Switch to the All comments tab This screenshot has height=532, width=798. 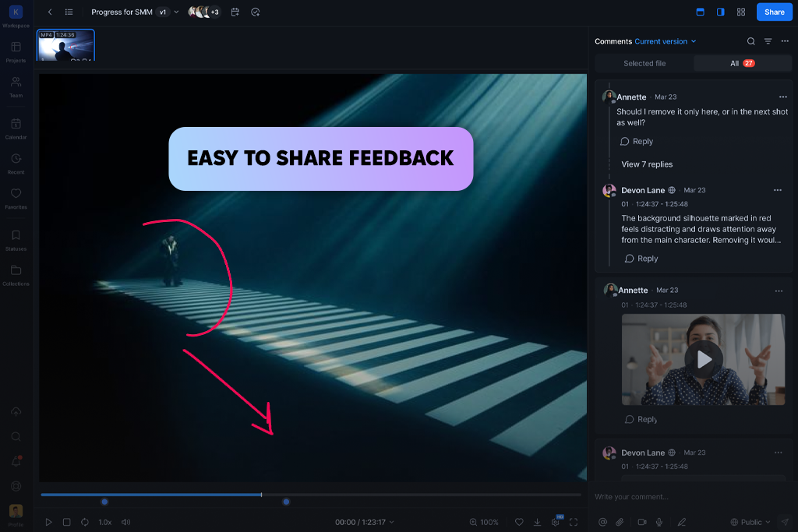click(x=742, y=64)
